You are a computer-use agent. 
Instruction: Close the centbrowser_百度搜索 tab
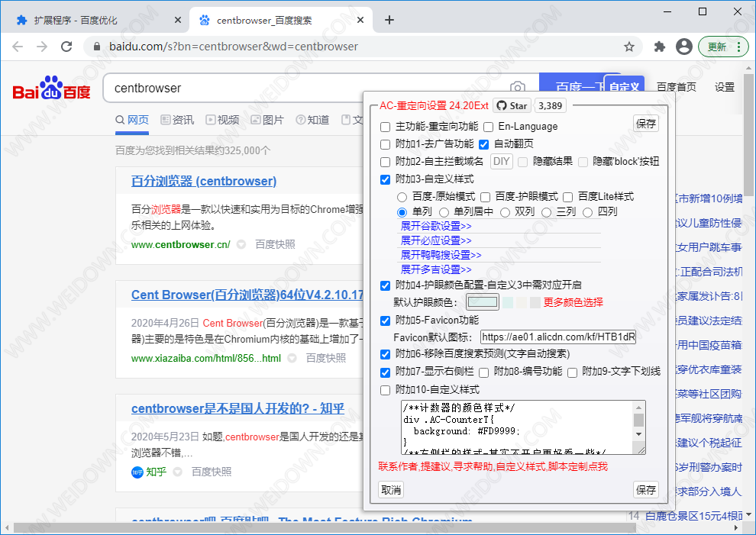[x=360, y=20]
